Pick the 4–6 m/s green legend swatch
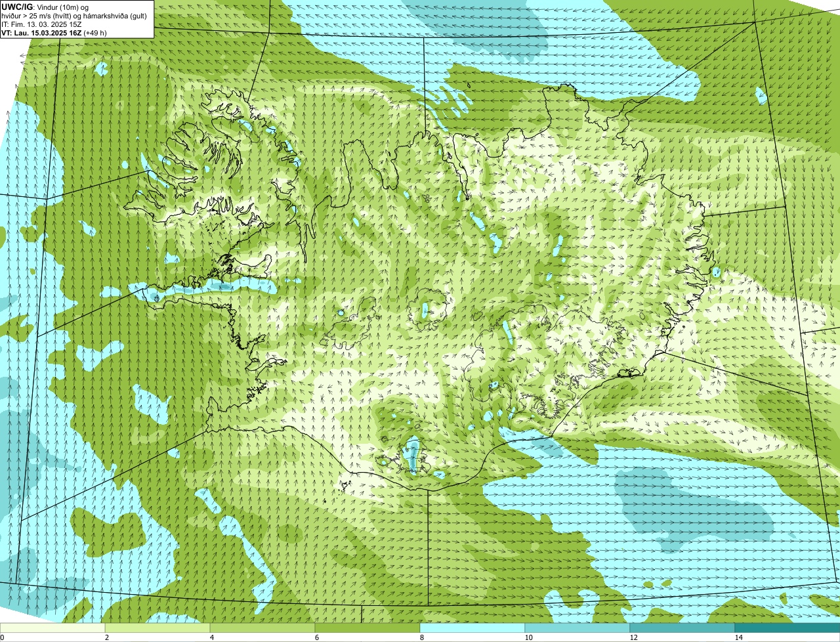The image size is (840, 642). pyautogui.click(x=262, y=628)
